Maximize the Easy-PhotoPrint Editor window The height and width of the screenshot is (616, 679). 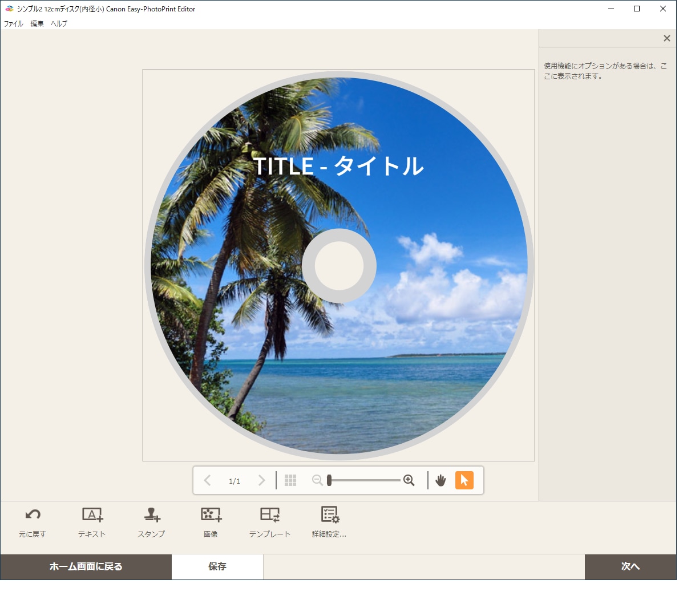click(x=637, y=9)
